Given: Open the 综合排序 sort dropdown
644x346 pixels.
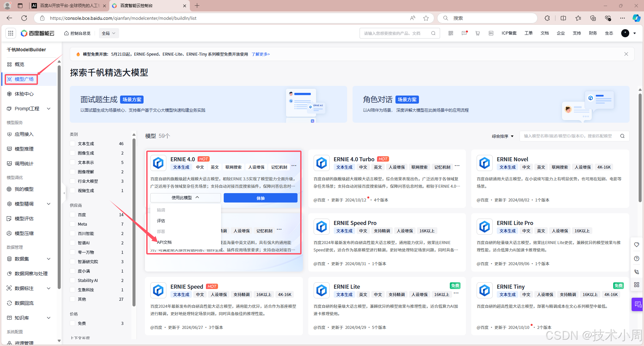Looking at the screenshot, I should [502, 136].
